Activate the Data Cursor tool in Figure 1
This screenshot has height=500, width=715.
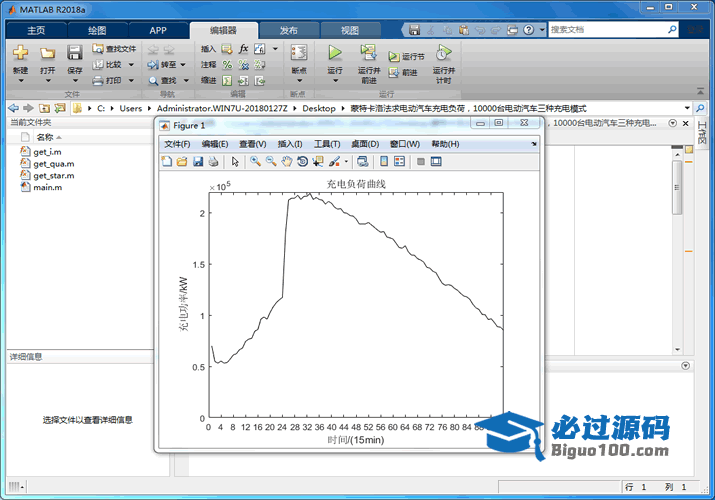(318, 161)
